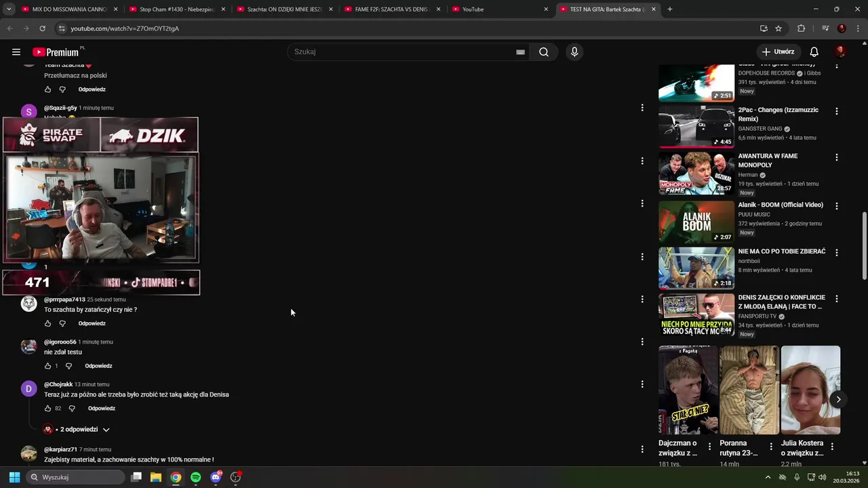Open the Chrome menu three dots

(858, 28)
